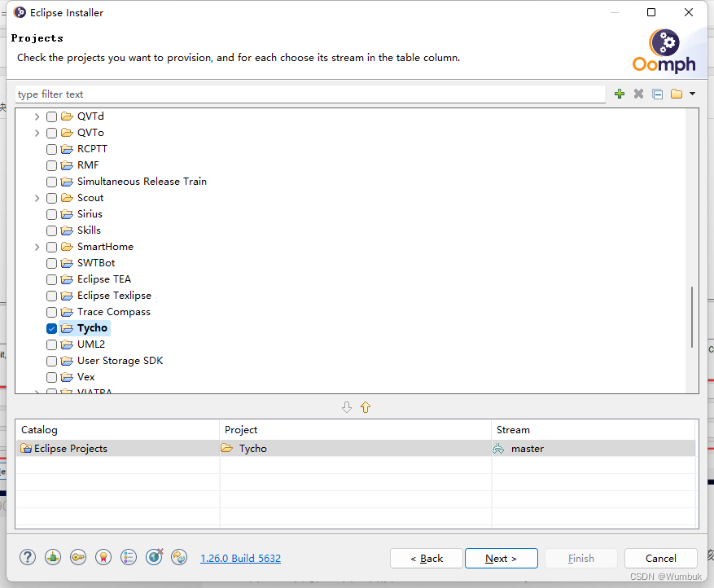Click the Collapse All icon

(x=658, y=94)
